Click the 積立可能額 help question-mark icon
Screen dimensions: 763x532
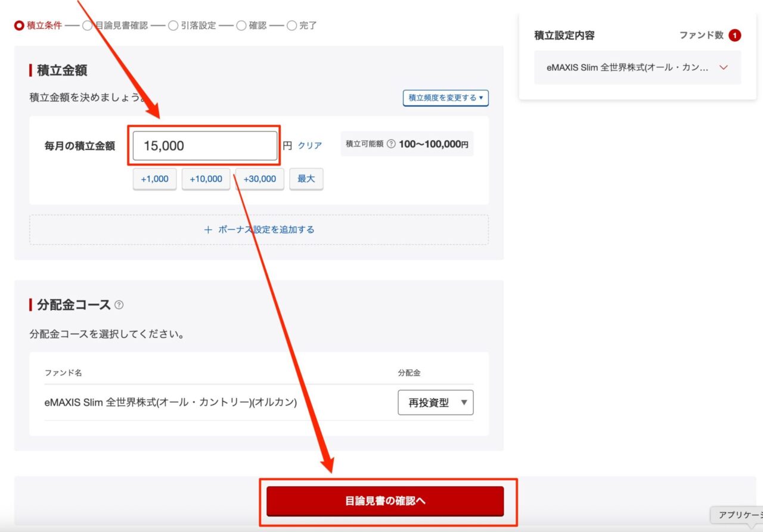390,143
